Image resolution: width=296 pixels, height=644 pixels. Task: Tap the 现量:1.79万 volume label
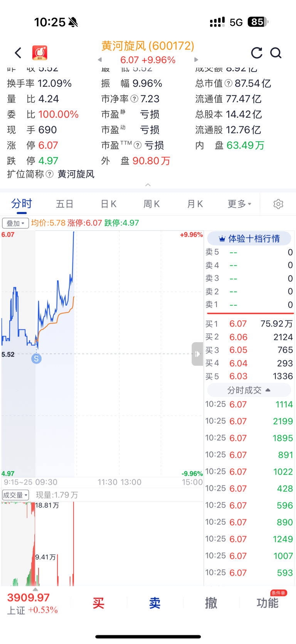click(x=57, y=495)
